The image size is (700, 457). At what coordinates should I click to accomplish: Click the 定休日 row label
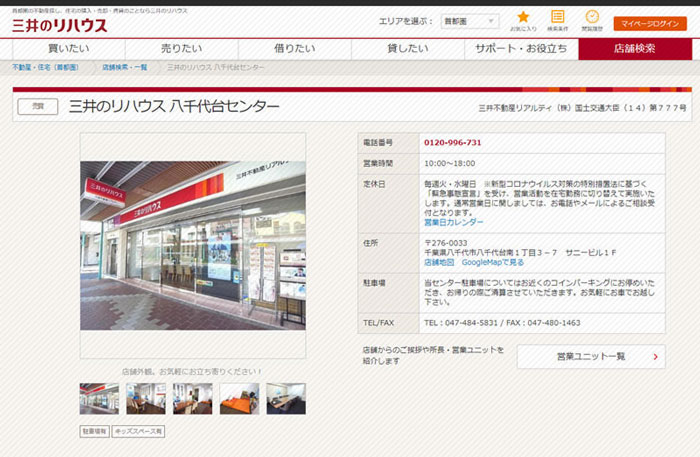(x=374, y=184)
